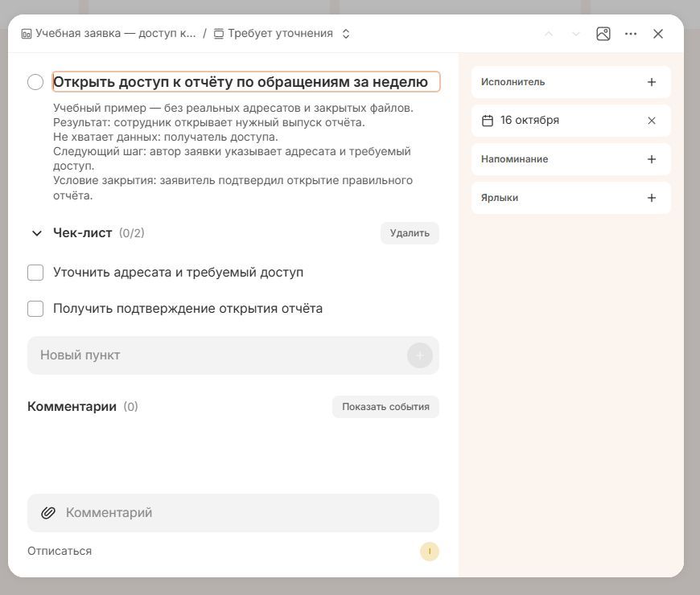Open the Исполнитель field
Image resolution: width=700 pixels, height=595 pixels.
[571, 82]
